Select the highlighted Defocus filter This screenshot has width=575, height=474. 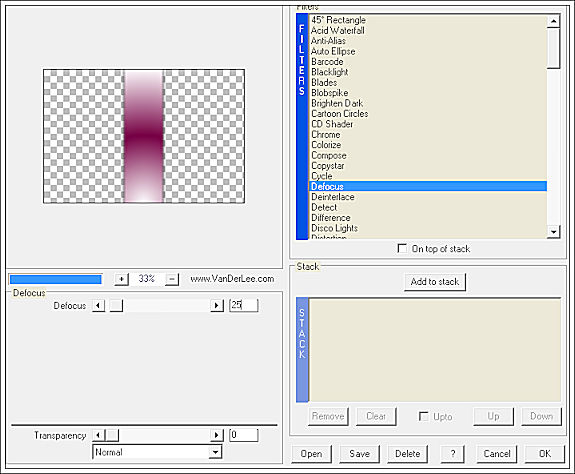(428, 186)
